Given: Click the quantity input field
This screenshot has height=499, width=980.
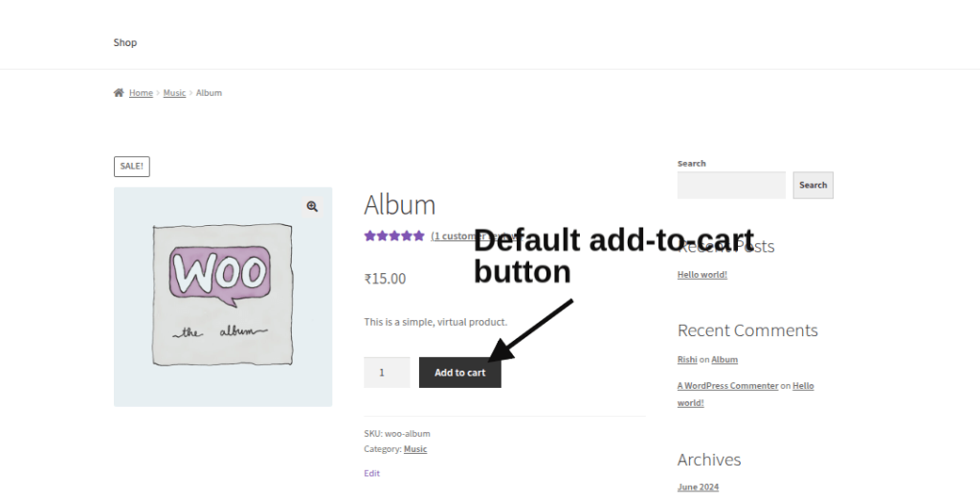Looking at the screenshot, I should [x=387, y=373].
